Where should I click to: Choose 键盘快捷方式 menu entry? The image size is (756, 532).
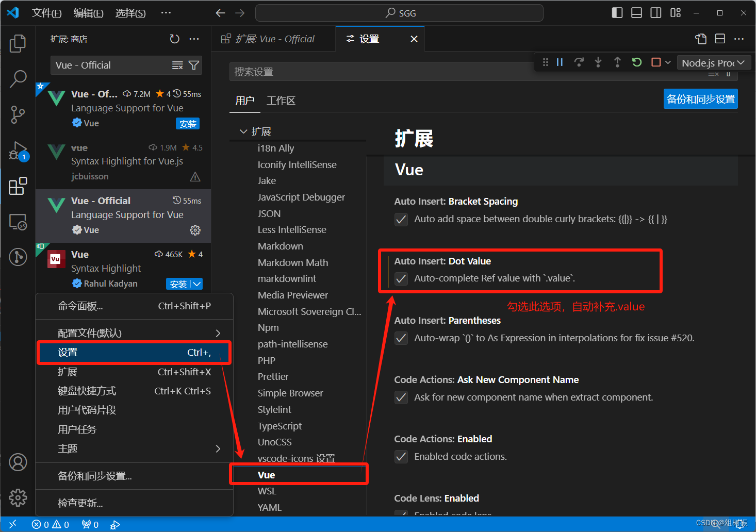pos(134,391)
